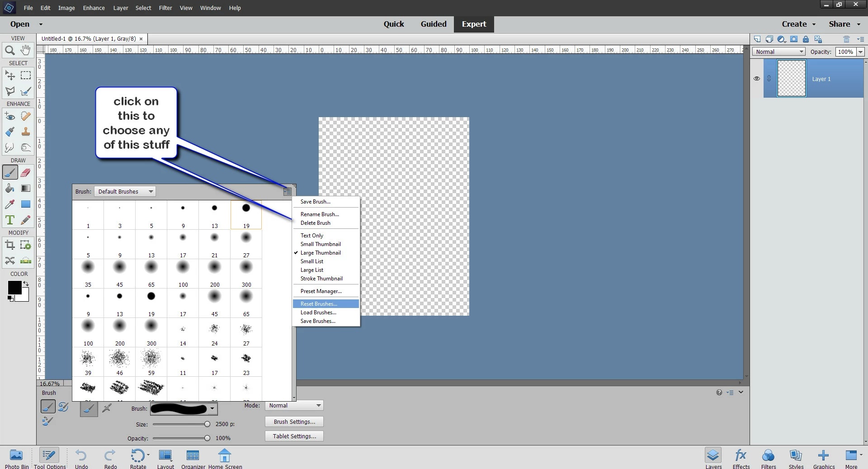The image size is (868, 469).
Task: Select the Zoom tool
Action: [x=9, y=50]
